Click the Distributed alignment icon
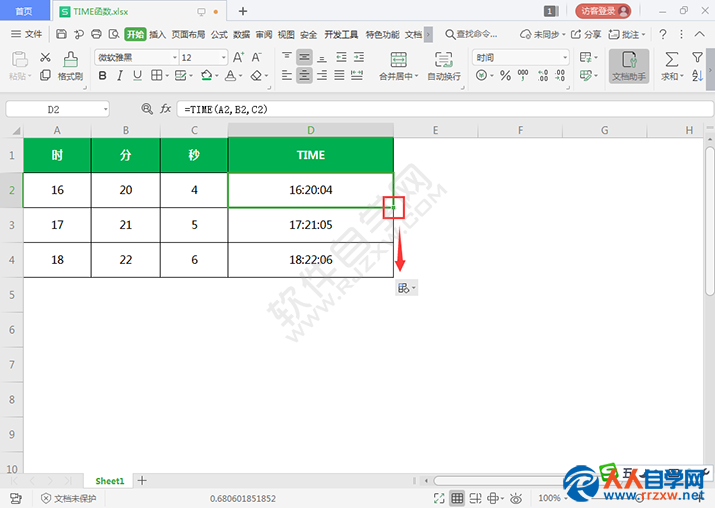Viewport: 715px width, 508px height. (x=357, y=75)
